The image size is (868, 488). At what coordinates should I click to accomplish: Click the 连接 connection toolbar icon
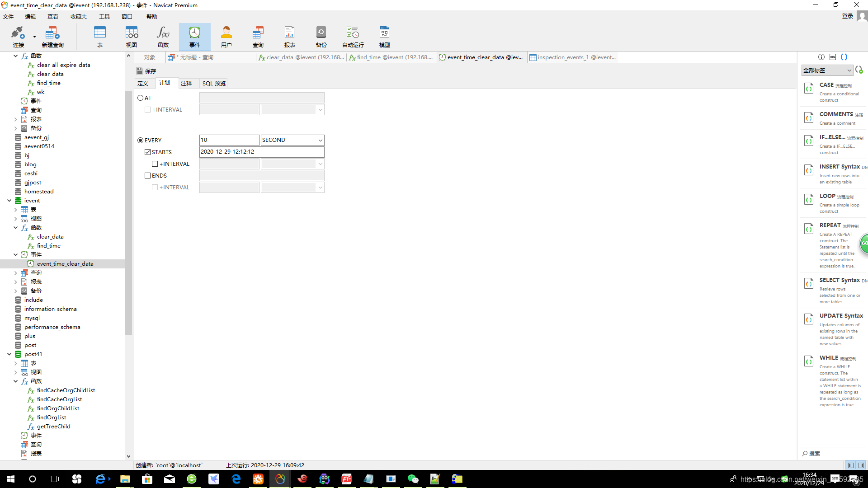click(18, 36)
